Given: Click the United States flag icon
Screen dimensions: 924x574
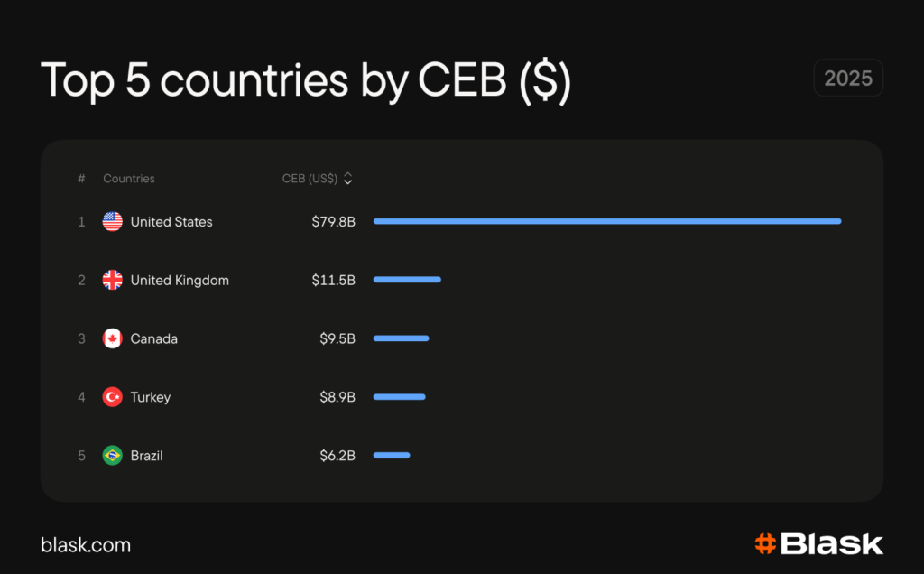Looking at the screenshot, I should [x=113, y=221].
